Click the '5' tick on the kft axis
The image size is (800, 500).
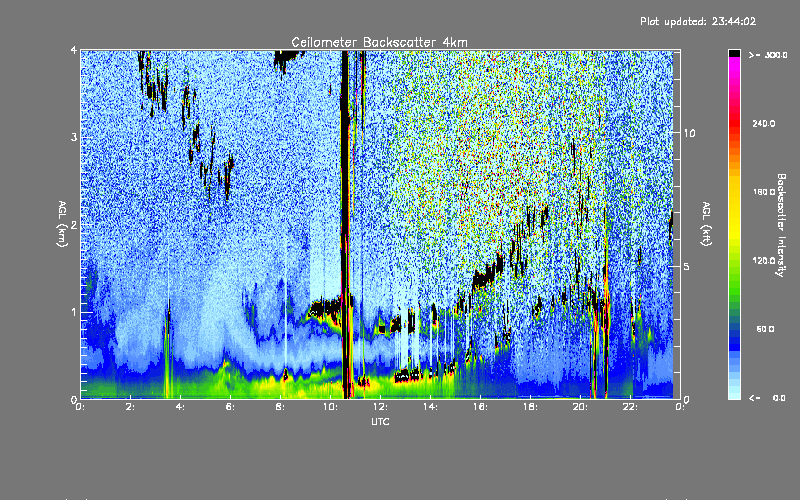(687, 266)
